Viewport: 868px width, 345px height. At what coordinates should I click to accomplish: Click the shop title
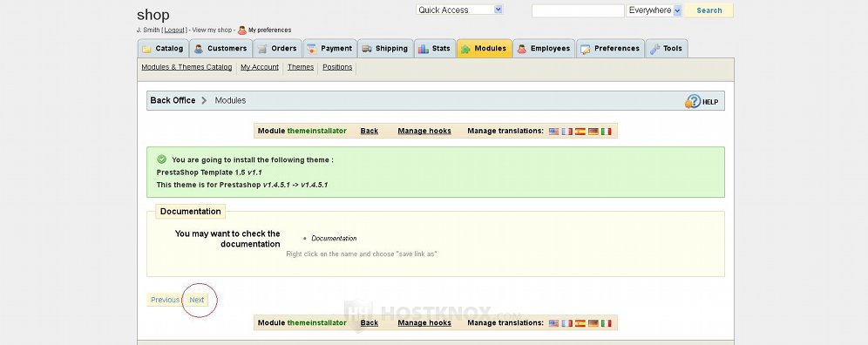[153, 15]
